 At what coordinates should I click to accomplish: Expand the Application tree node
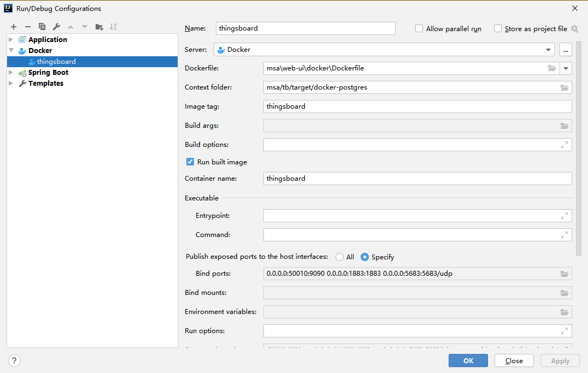11,39
